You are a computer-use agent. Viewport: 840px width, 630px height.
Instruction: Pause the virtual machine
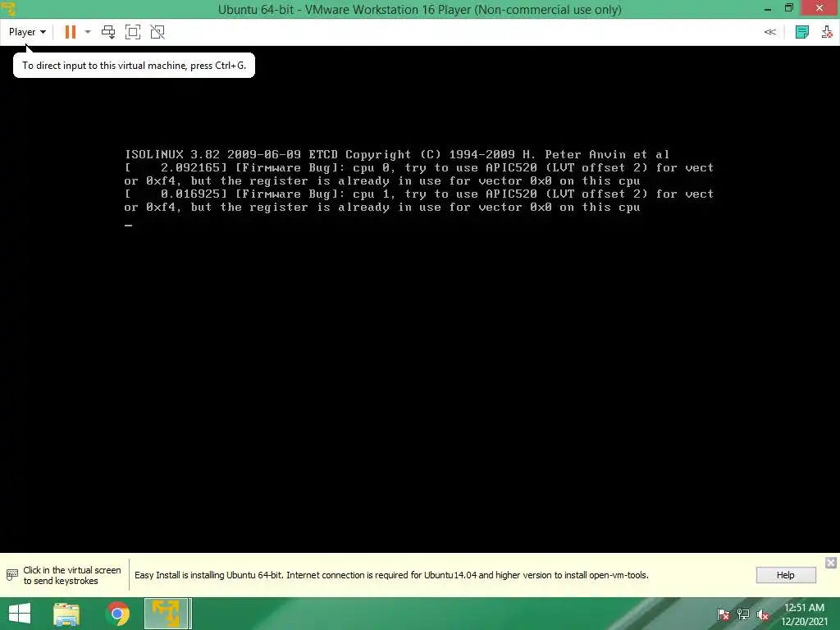(71, 32)
